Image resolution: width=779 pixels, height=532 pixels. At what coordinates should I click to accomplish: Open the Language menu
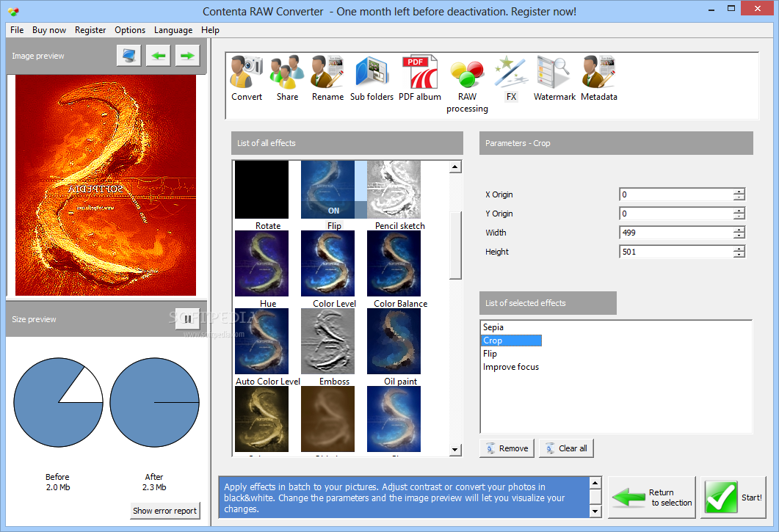pyautogui.click(x=173, y=30)
